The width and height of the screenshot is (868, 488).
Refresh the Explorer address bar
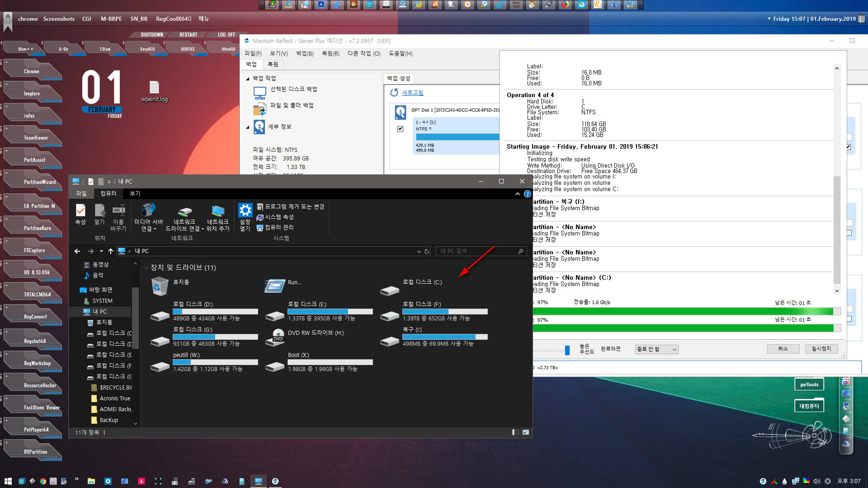427,251
